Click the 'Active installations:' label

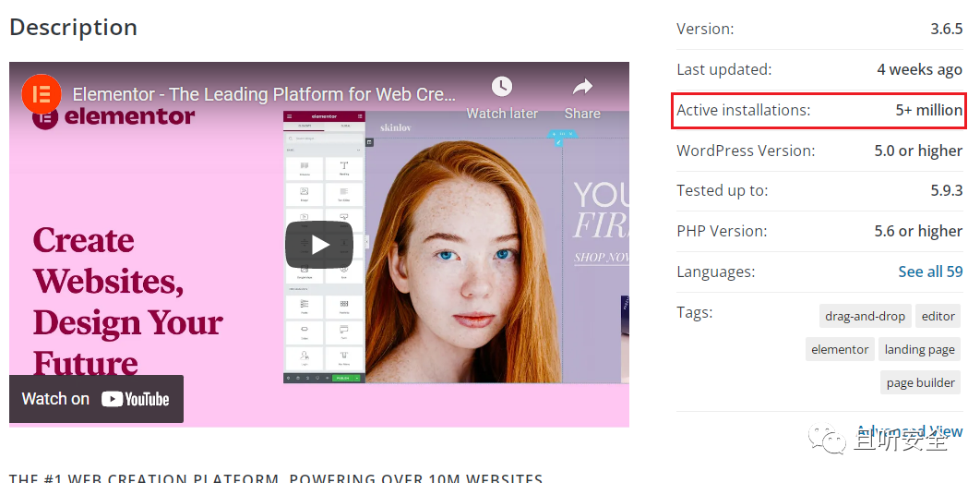tap(743, 110)
